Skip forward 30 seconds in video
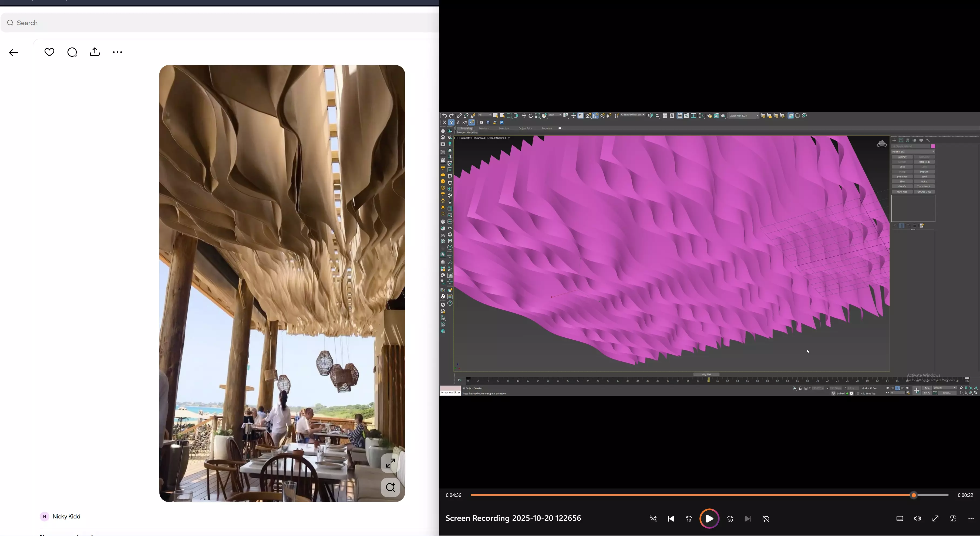Image resolution: width=980 pixels, height=536 pixels. pos(730,519)
